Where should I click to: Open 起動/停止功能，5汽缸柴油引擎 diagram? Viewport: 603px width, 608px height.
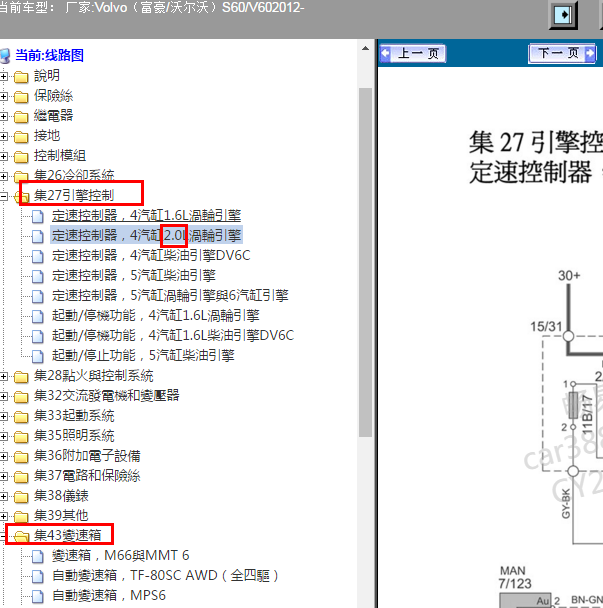tap(143, 355)
